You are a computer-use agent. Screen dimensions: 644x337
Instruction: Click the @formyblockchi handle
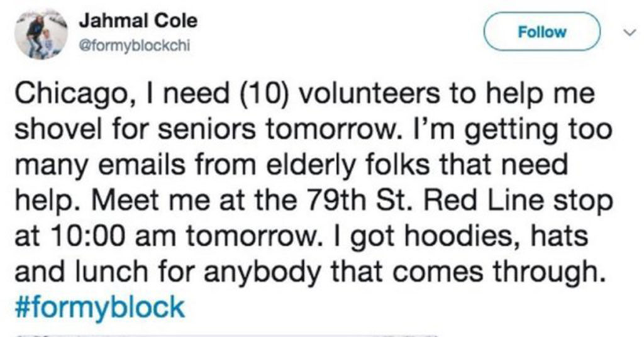coord(135,45)
